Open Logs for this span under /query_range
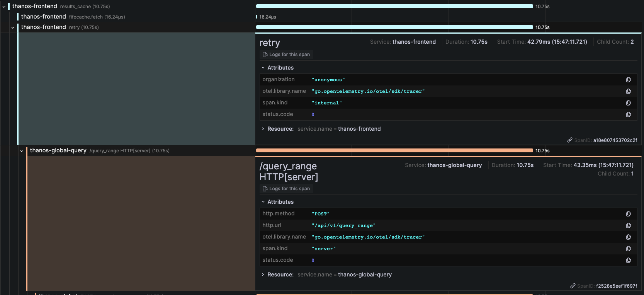644x295 pixels. pyautogui.click(x=286, y=189)
